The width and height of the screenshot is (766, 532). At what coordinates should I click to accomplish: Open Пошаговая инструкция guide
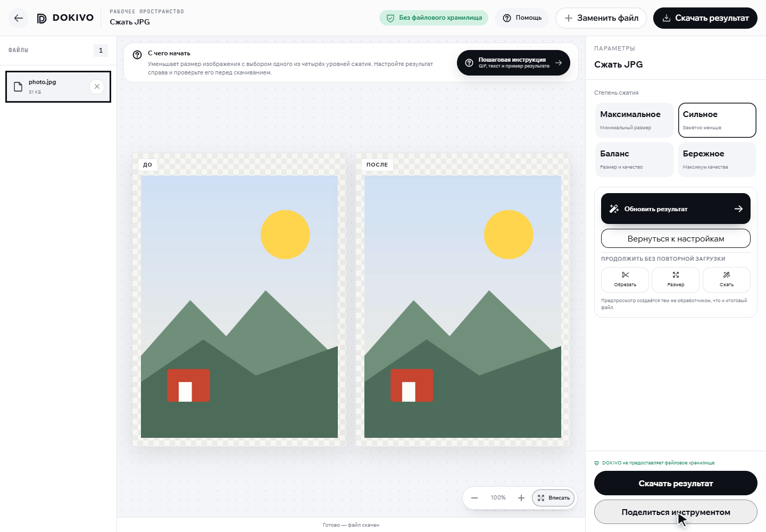click(x=513, y=63)
